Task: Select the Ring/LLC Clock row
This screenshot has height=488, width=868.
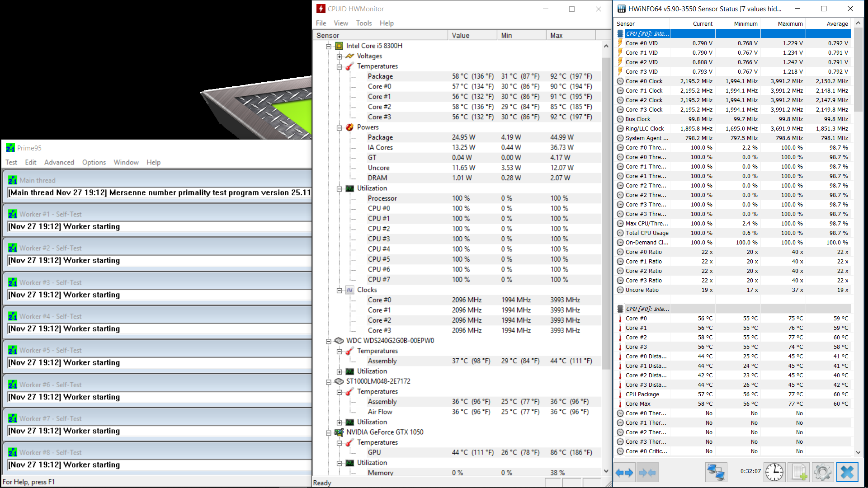Action: (733, 128)
